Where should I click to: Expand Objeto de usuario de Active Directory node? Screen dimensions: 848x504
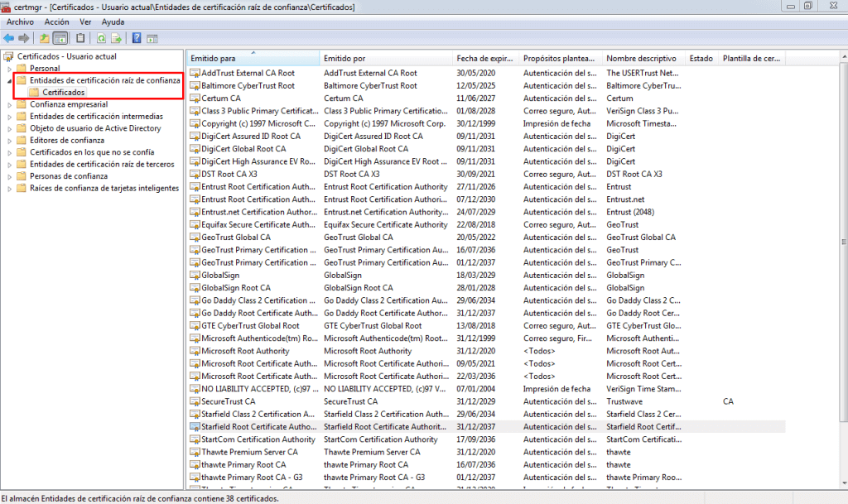(x=9, y=128)
